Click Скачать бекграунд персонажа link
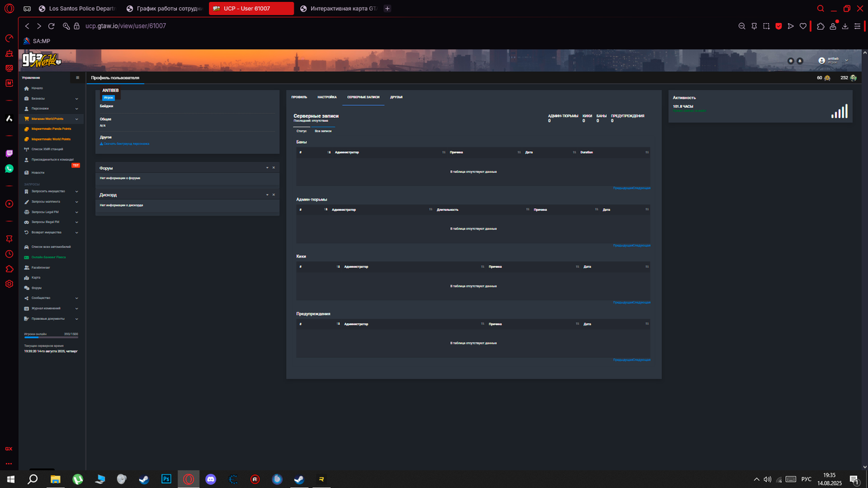This screenshot has height=488, width=868. [125, 144]
